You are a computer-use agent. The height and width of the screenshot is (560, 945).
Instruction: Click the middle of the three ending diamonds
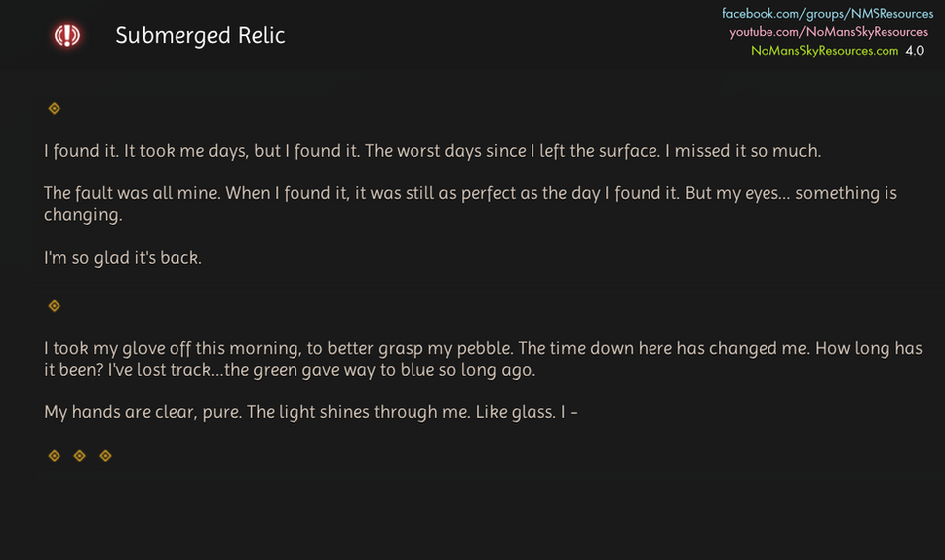coord(80,456)
